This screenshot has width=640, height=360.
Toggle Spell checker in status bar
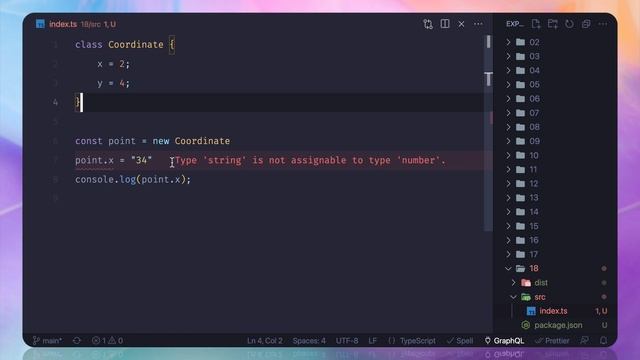[460, 340]
